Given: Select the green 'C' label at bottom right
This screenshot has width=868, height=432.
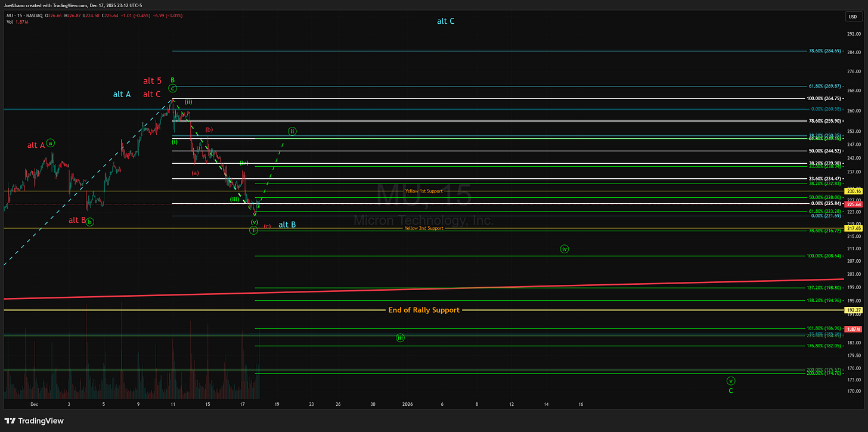Looking at the screenshot, I should [x=731, y=391].
